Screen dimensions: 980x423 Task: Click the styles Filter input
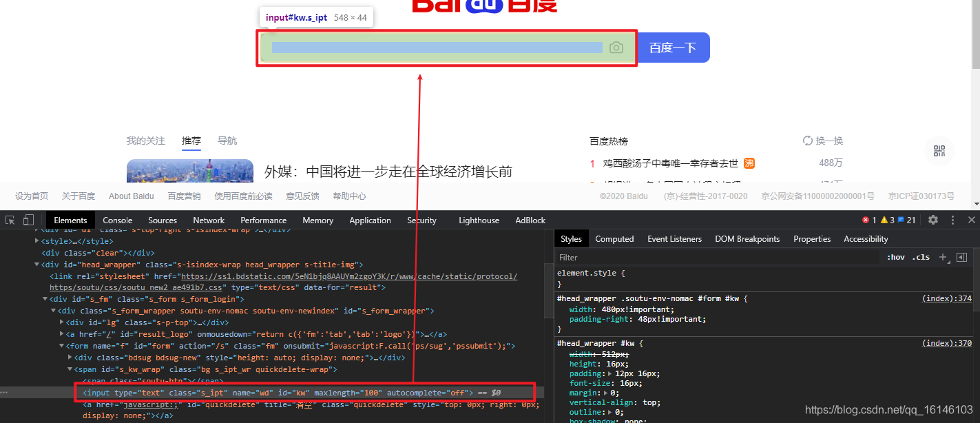[x=716, y=257]
